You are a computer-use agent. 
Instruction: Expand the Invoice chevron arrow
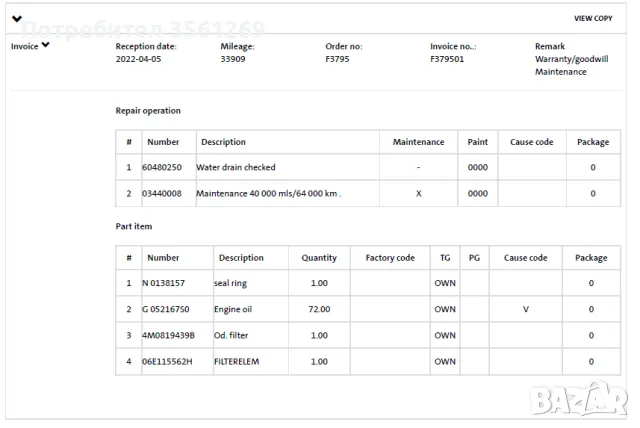coord(45,46)
